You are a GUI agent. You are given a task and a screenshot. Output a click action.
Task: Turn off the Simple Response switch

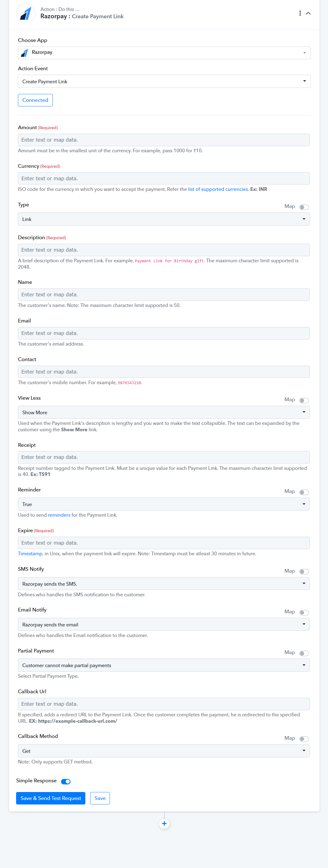(x=66, y=781)
